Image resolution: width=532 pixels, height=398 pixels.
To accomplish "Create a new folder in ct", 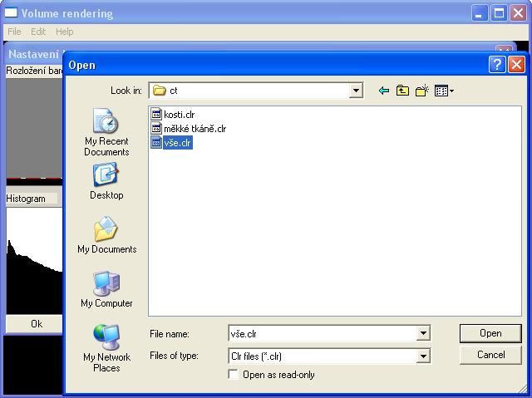I will (421, 91).
